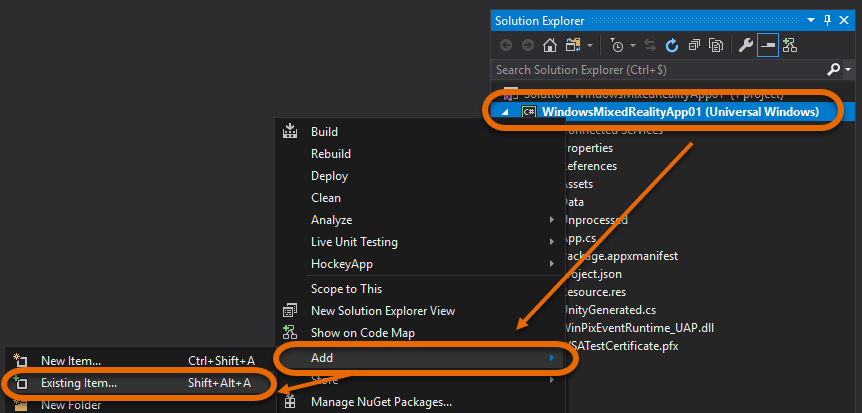
Task: Open the Solution Explorer window options dropdown
Action: pyautogui.click(x=811, y=20)
